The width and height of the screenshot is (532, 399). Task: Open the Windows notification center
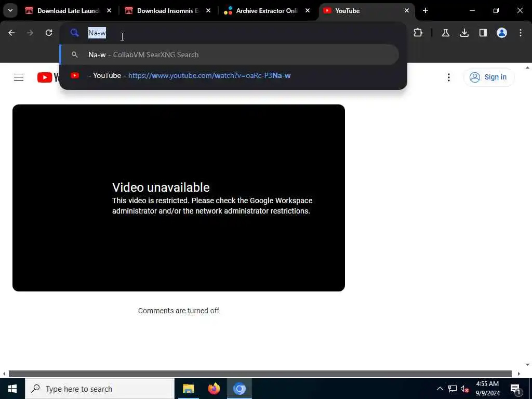pyautogui.click(x=515, y=389)
